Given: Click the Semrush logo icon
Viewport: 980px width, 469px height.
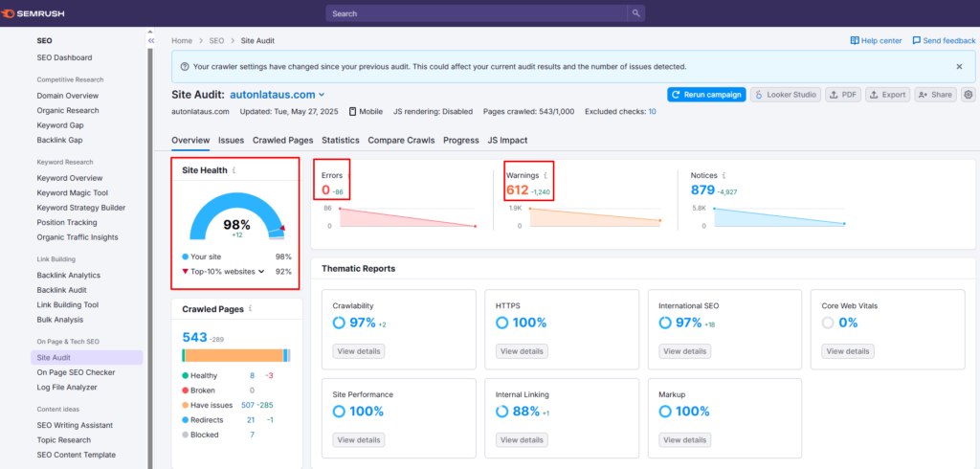Looking at the screenshot, I should click(11, 13).
